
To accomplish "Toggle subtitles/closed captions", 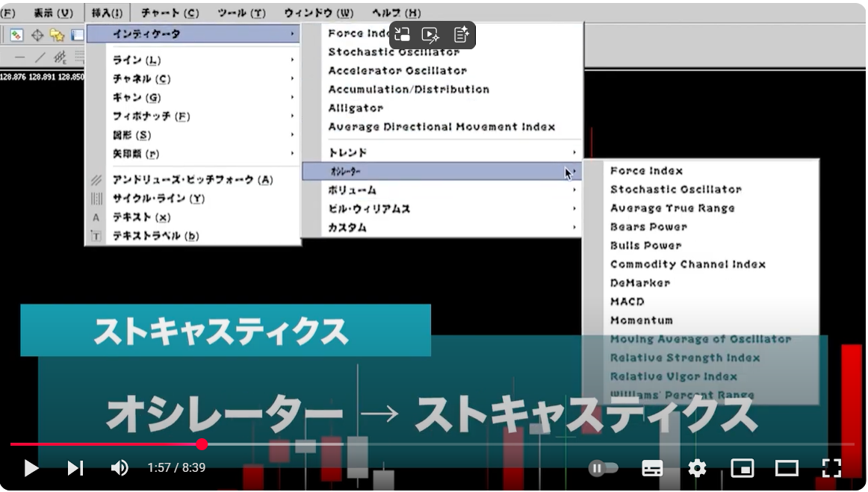I will (652, 468).
